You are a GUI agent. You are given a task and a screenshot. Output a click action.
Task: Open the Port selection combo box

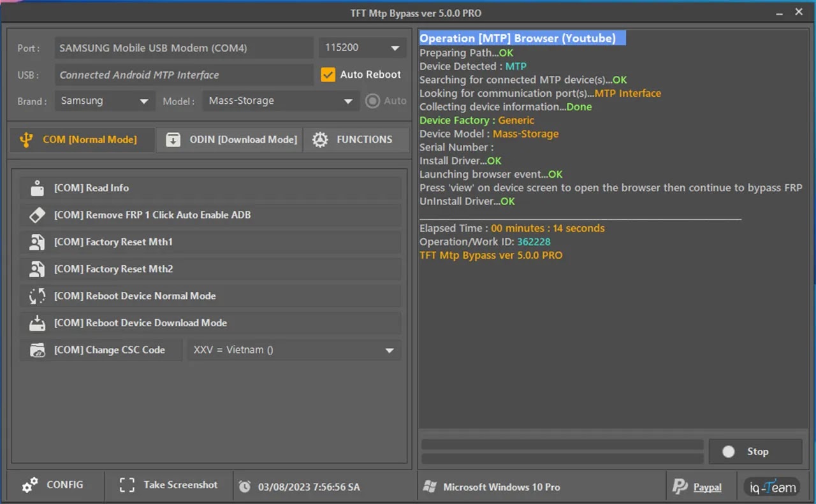click(x=184, y=48)
